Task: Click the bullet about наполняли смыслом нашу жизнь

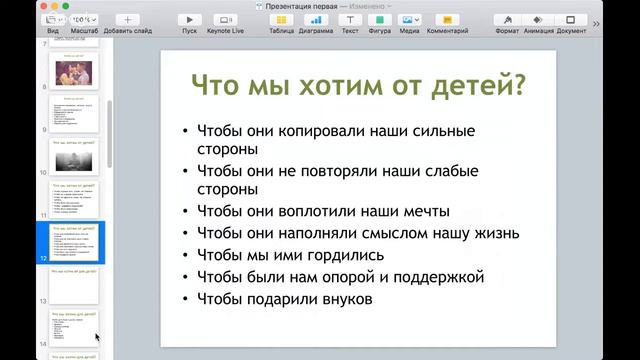Action: [x=358, y=233]
